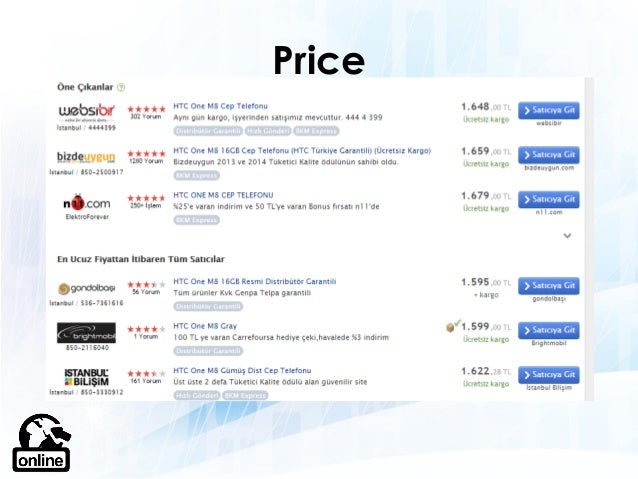Click 'ElektroForever' text under n11 logo

coord(87,217)
